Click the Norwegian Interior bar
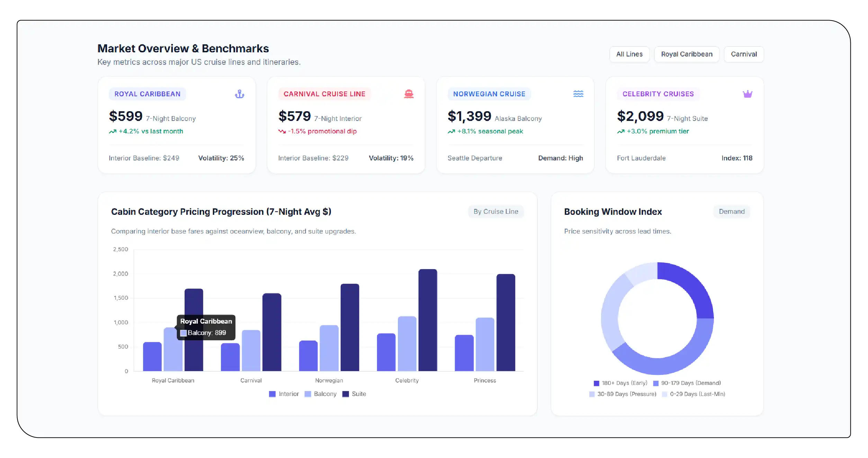This screenshot has height=458, width=868. tap(308, 356)
